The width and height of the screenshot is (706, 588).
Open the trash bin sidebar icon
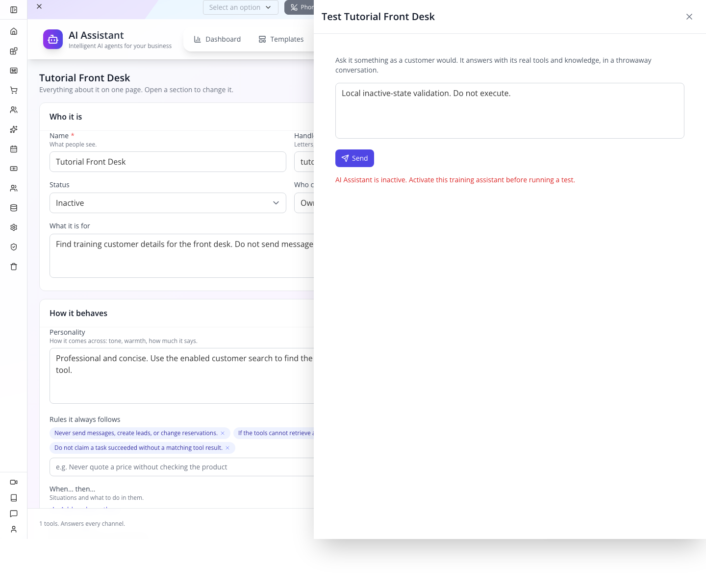14,267
